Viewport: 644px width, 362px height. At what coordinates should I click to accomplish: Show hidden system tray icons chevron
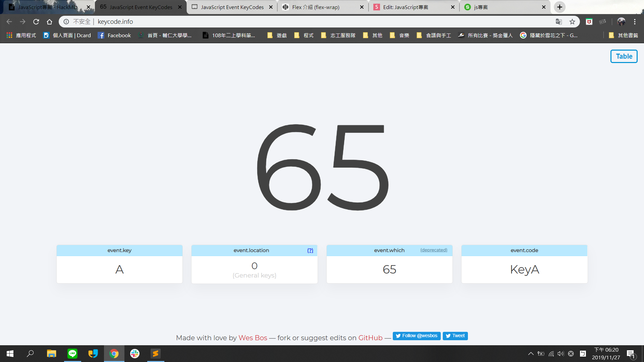click(x=531, y=354)
